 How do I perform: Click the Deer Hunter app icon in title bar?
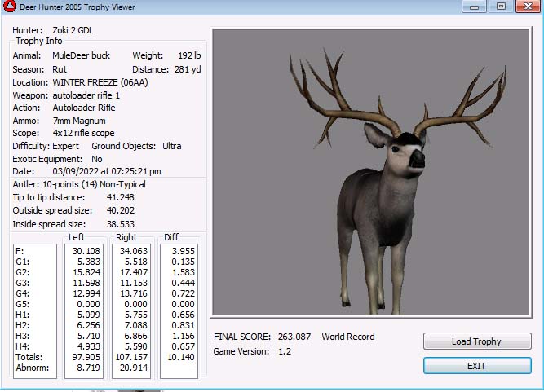(x=10, y=7)
